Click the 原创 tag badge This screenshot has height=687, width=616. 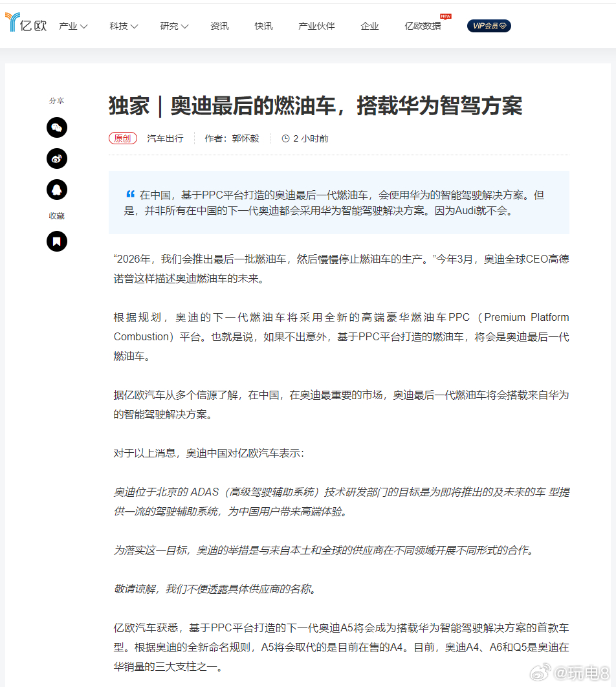point(123,138)
